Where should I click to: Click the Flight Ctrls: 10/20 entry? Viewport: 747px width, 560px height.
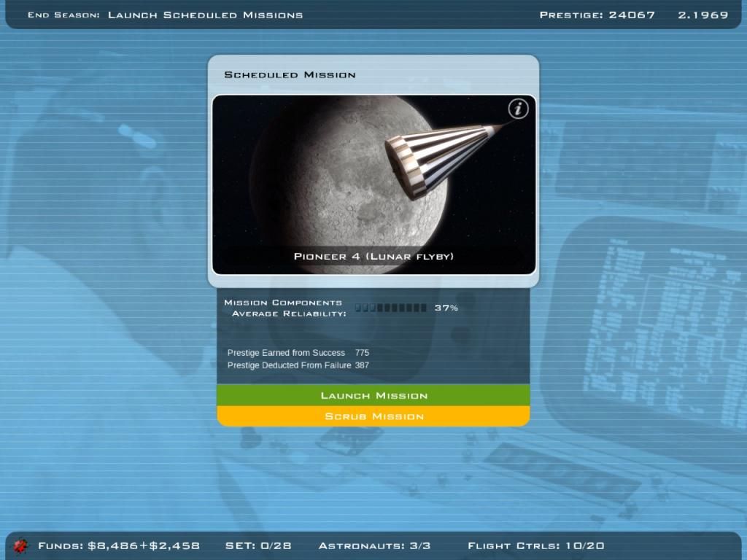pos(536,545)
